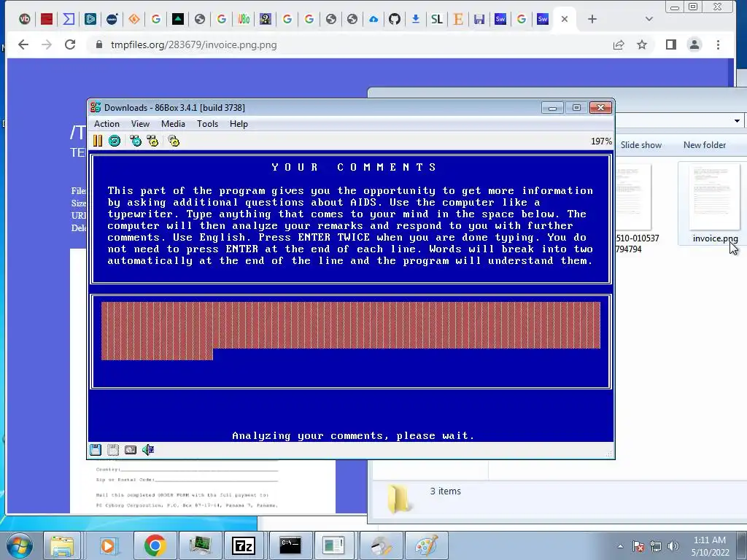Expand the Chrome tab search chevron
Screen dimensions: 747x560
pyautogui.click(x=649, y=19)
